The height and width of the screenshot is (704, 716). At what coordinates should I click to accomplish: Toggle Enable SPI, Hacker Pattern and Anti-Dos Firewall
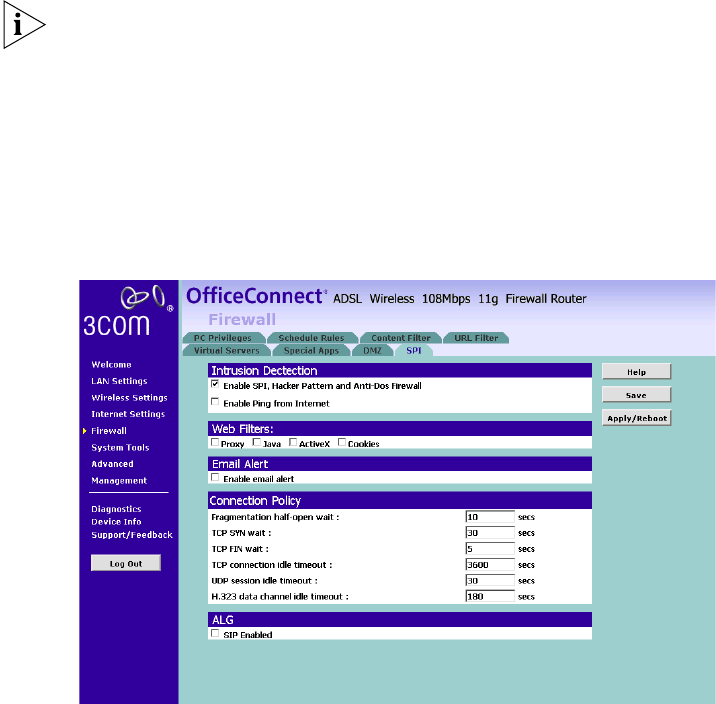[215, 384]
